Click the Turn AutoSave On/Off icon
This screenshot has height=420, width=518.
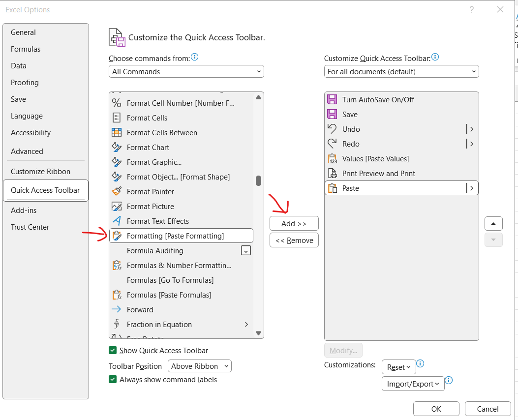(x=332, y=99)
